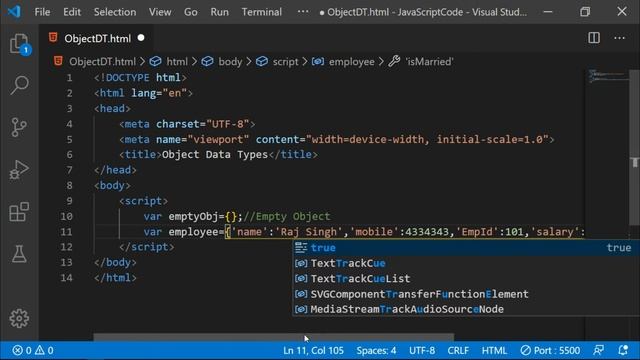Choose TextTrackCue from suggestions
Viewport: 640px width, 360px height.
(x=466, y=263)
